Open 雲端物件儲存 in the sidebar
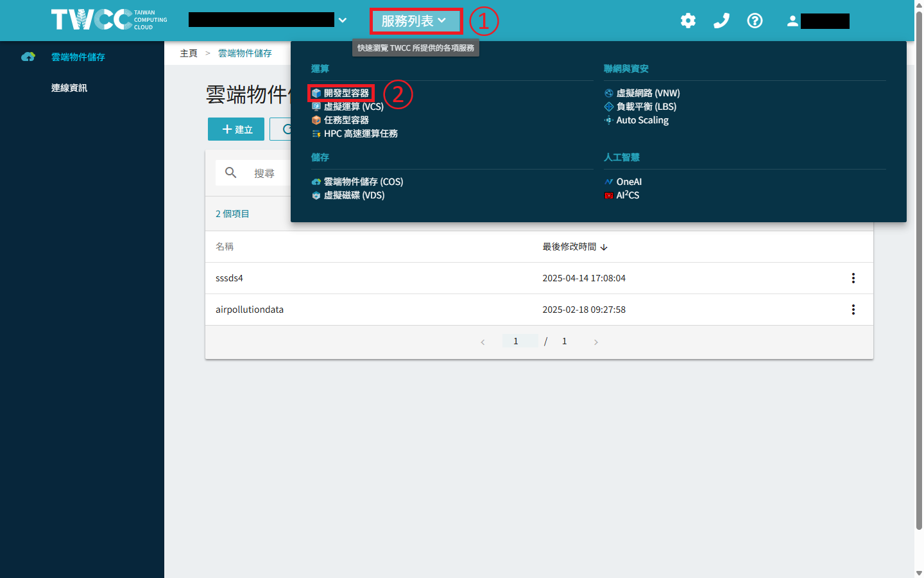 click(78, 57)
